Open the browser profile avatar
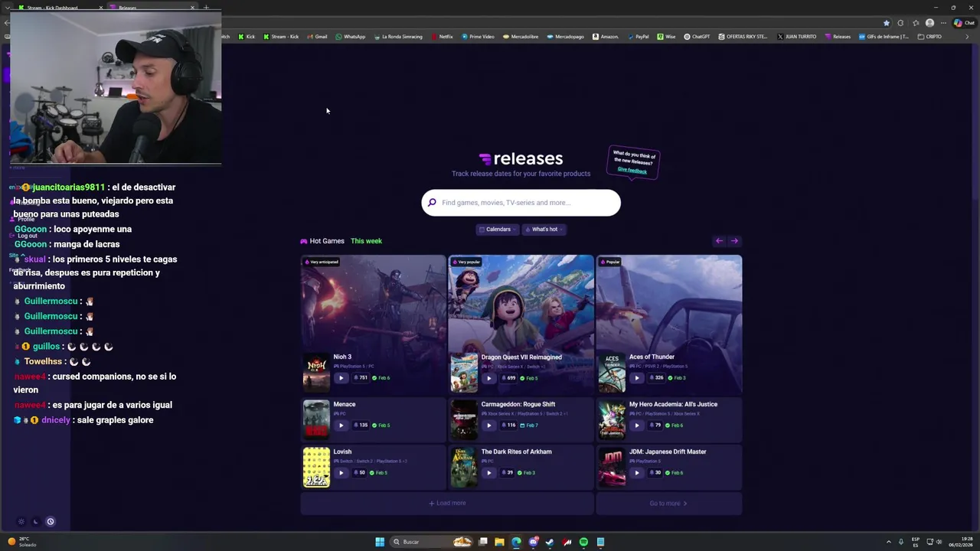The height and width of the screenshot is (551, 980). click(929, 23)
